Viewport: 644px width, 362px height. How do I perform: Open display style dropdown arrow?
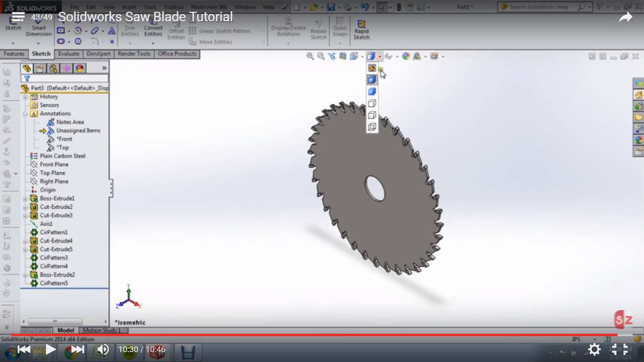(380, 57)
